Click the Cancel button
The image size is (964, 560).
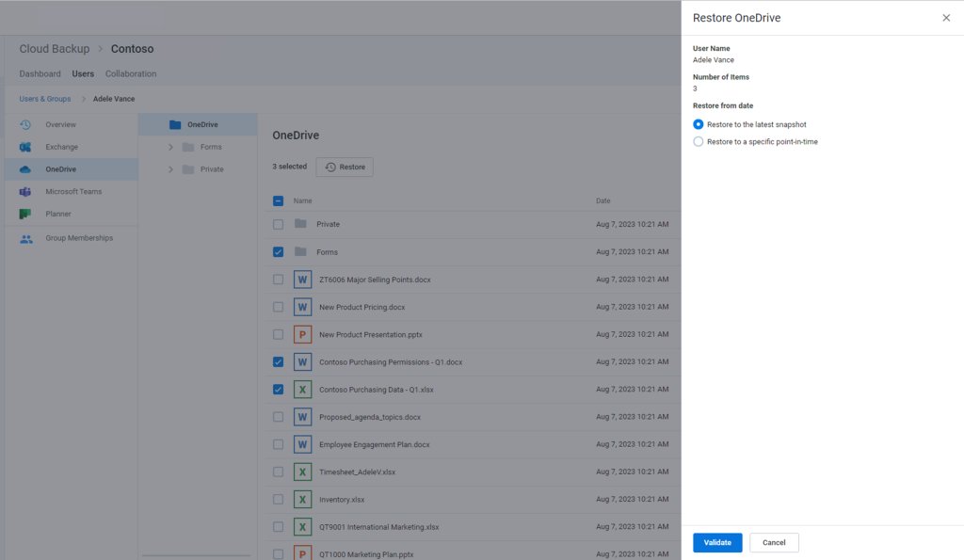click(774, 543)
